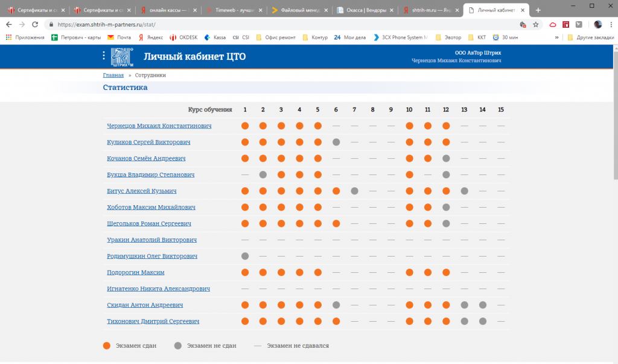Click the Главная breadcrumb link
Screen dimensions: 618x364
point(113,75)
